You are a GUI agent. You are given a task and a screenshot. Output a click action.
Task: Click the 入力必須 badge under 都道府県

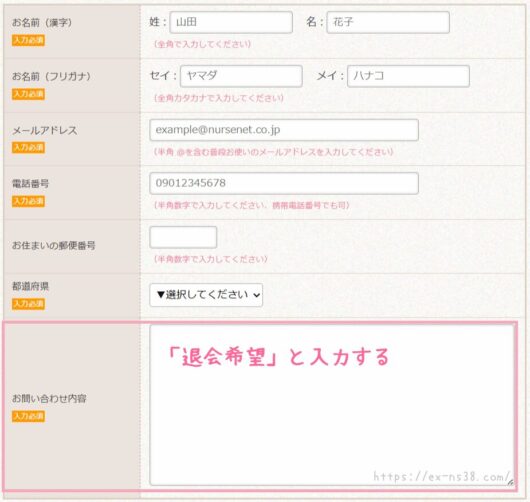click(x=28, y=304)
